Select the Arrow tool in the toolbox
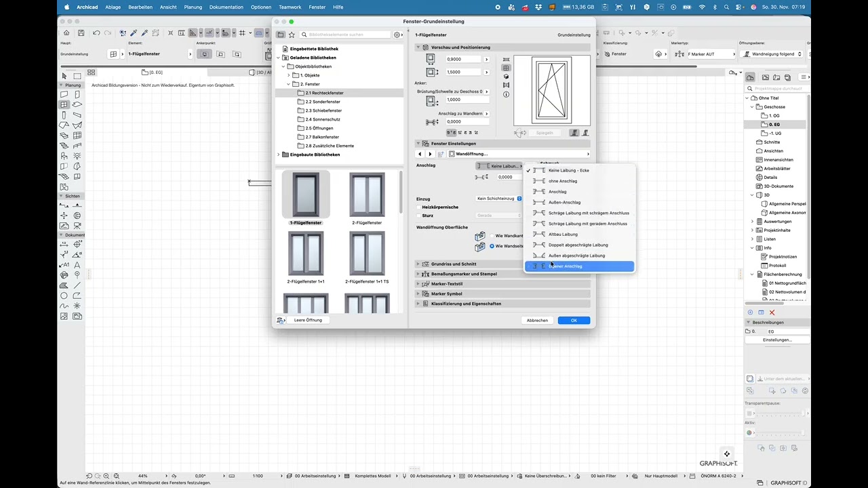The image size is (868, 488). pyautogui.click(x=64, y=76)
